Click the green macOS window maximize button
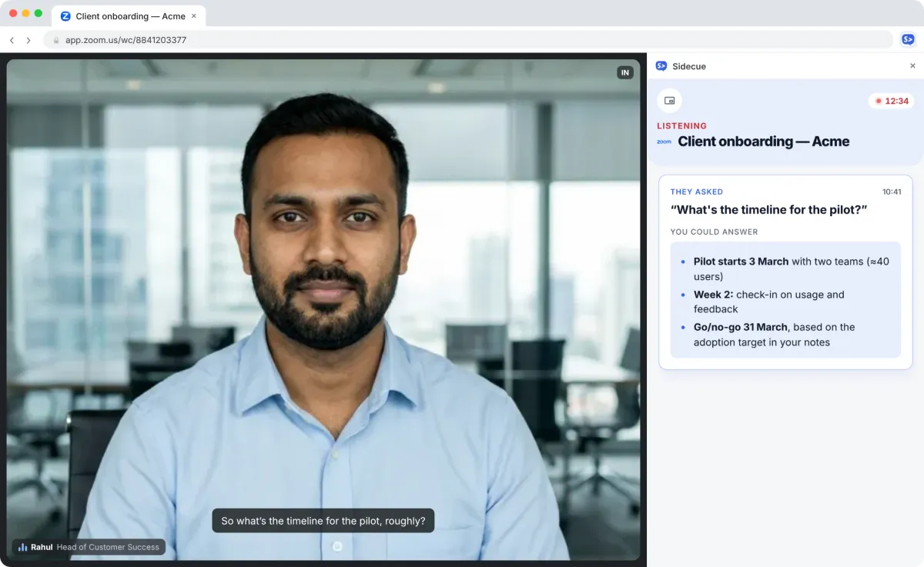 (x=38, y=13)
